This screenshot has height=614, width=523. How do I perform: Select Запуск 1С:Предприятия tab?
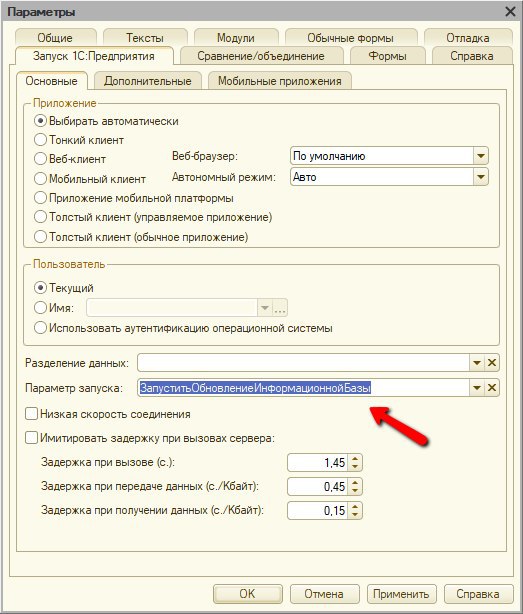(x=94, y=56)
